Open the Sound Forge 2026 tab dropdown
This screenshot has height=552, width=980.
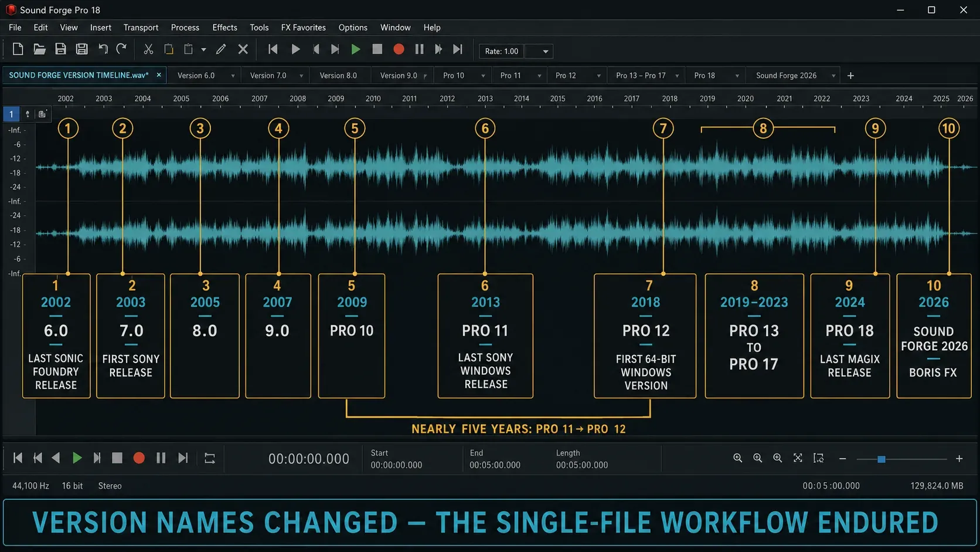click(x=833, y=76)
